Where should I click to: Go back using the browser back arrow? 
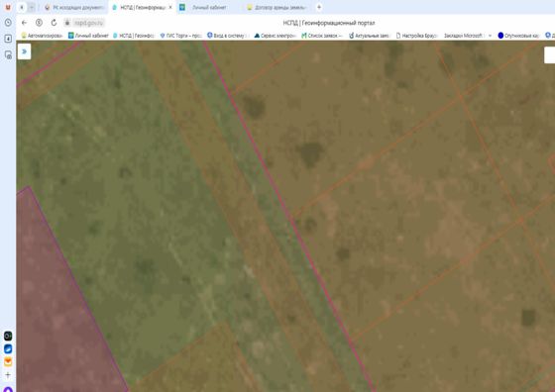(x=24, y=23)
